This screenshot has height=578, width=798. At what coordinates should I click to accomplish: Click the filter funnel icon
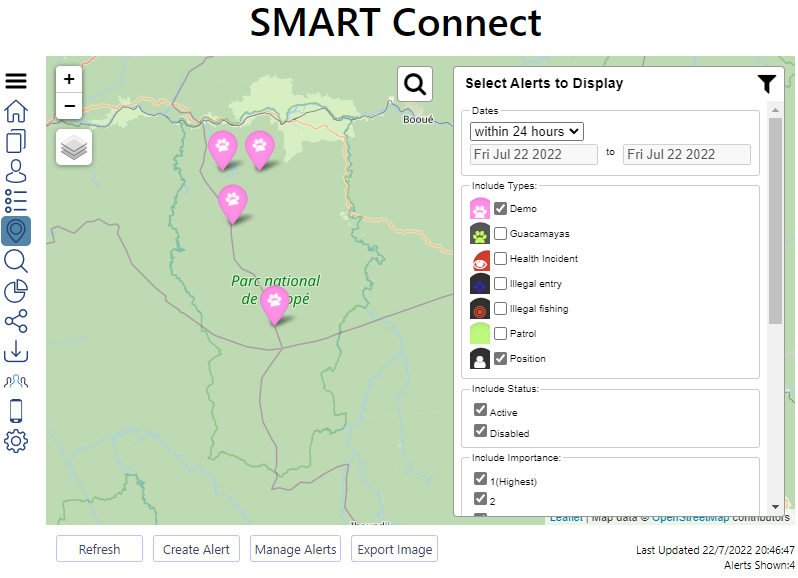(766, 84)
